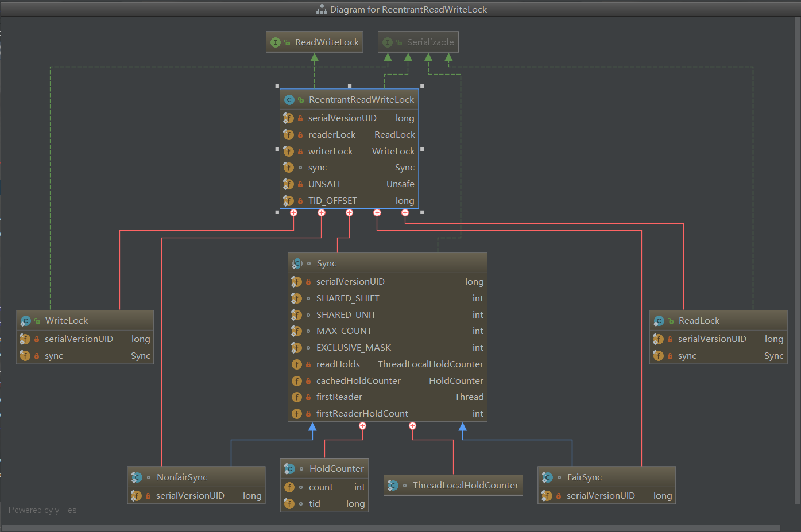Click the horizontal scrollbar at the bottom
This screenshot has height=532, width=801.
pyautogui.click(x=390, y=528)
